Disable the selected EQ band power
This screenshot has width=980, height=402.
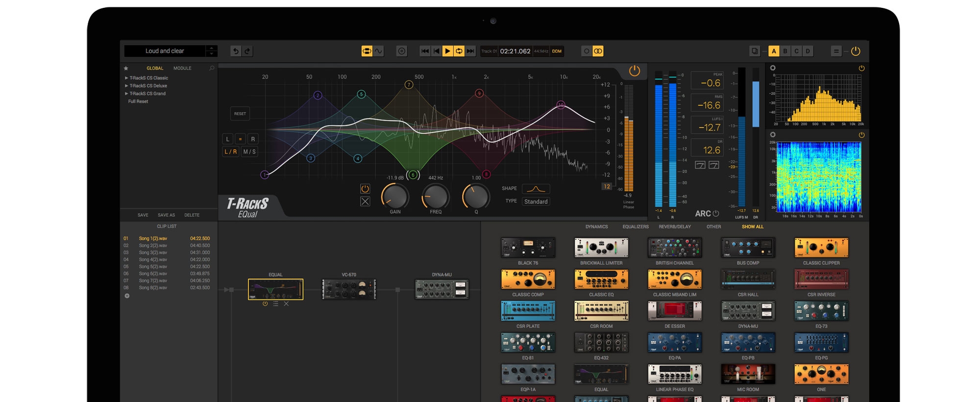pos(365,189)
